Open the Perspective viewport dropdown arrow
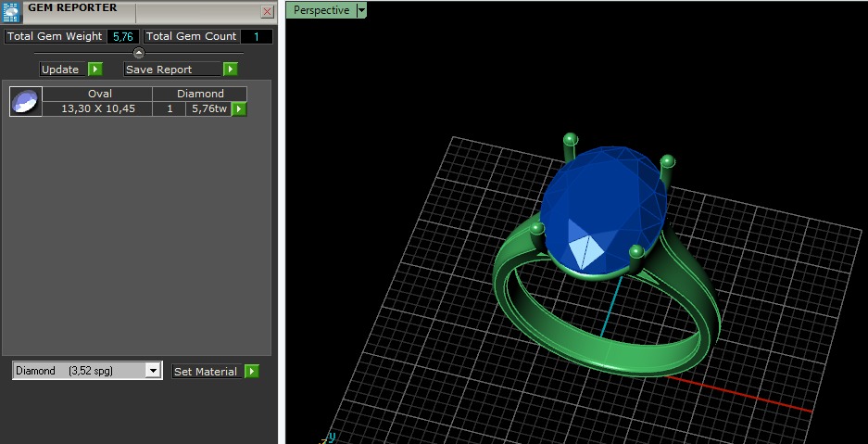The height and width of the screenshot is (444, 868). (x=361, y=10)
